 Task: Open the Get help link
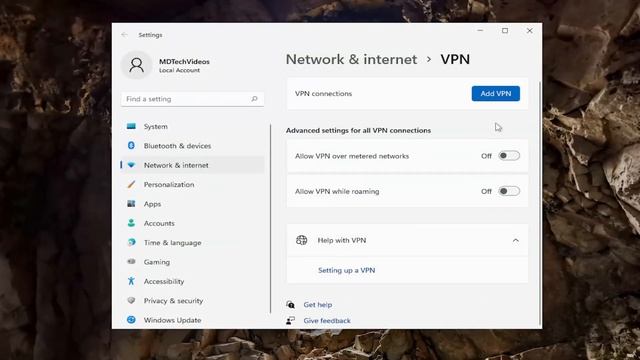pos(318,304)
